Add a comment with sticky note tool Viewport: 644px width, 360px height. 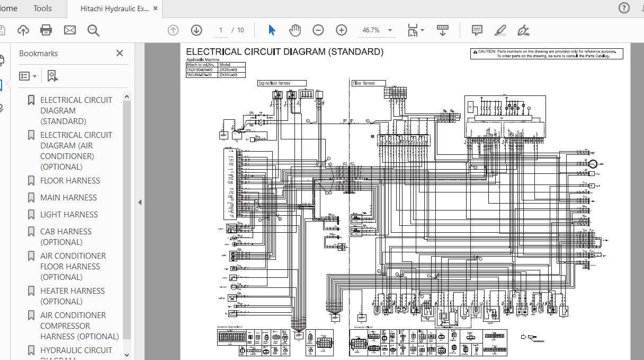477,30
